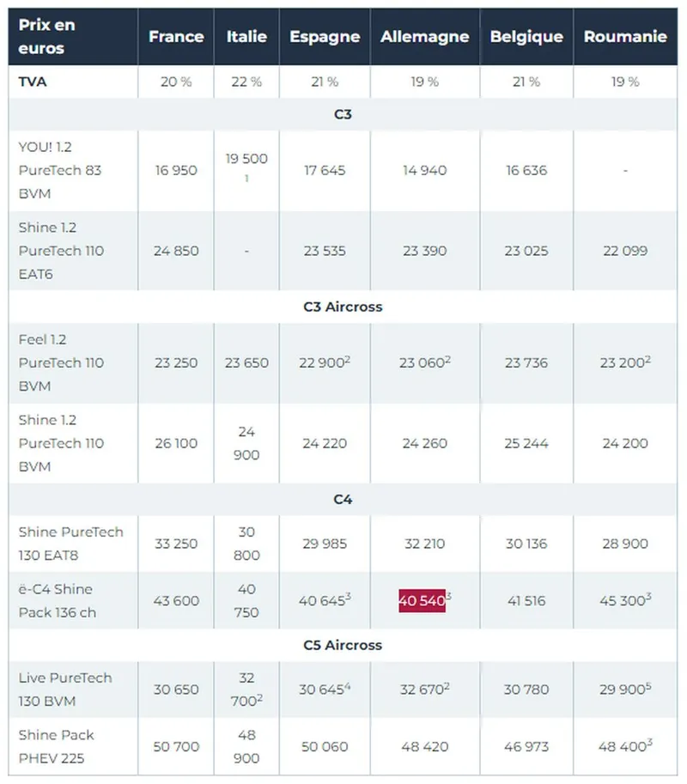Click the highlighted 40 540 Allemagne price

tap(422, 600)
